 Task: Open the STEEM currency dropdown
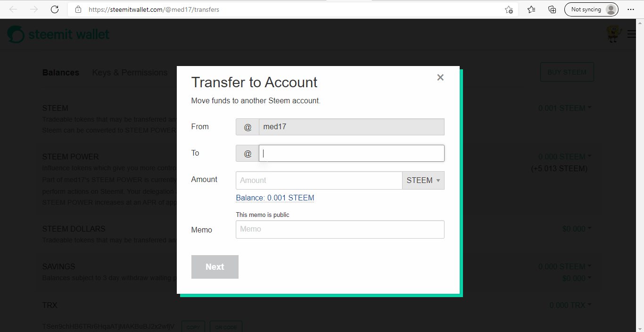(423, 180)
